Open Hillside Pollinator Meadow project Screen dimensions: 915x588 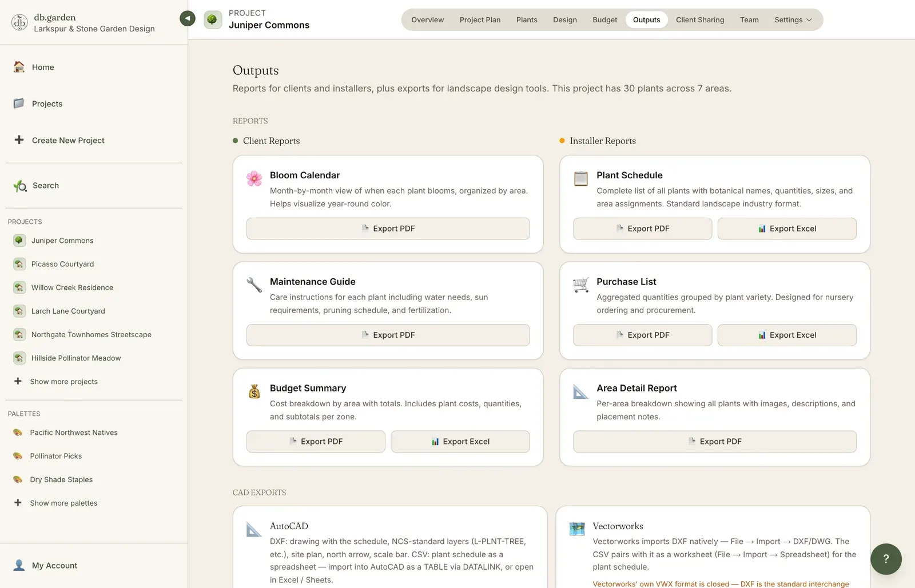pos(76,358)
